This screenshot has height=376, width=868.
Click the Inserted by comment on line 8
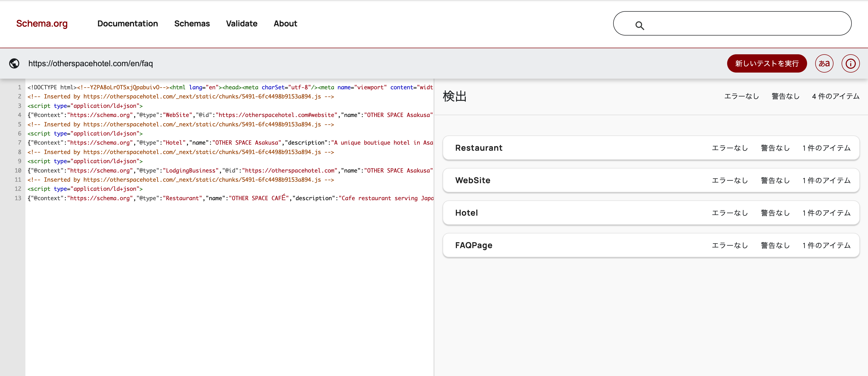pyautogui.click(x=181, y=152)
